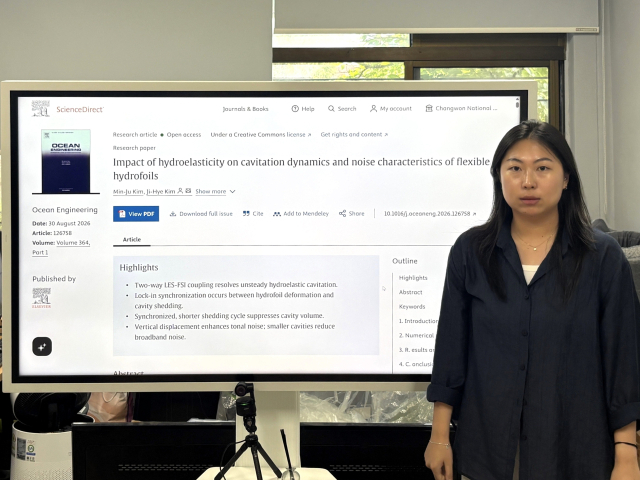Click the Search magnifier icon
The width and height of the screenshot is (640, 480).
(x=331, y=109)
